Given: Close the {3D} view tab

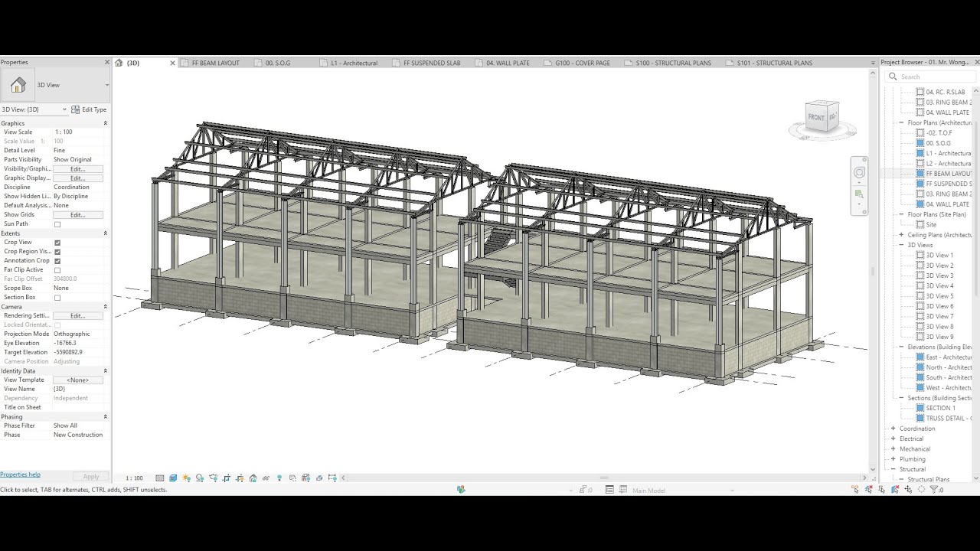Looking at the screenshot, I should (x=172, y=63).
